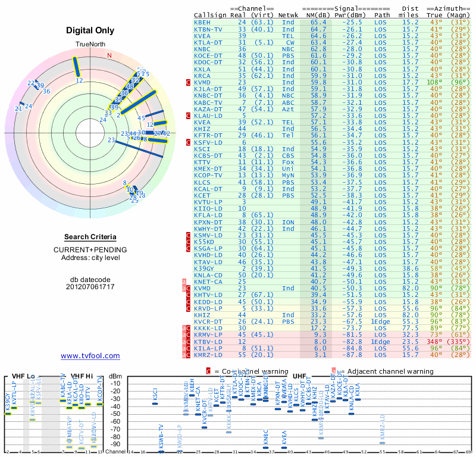Click the VHF Lo band label

pos(23,376)
